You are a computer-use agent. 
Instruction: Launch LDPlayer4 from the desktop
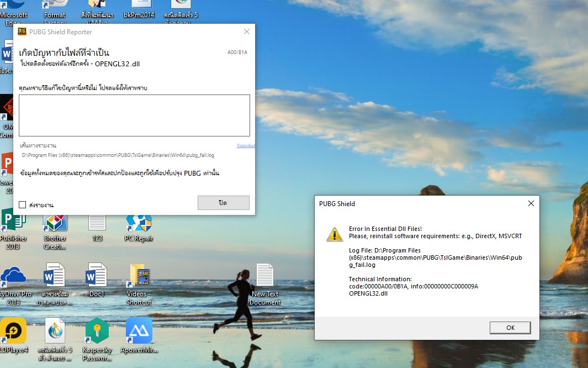tap(13, 335)
